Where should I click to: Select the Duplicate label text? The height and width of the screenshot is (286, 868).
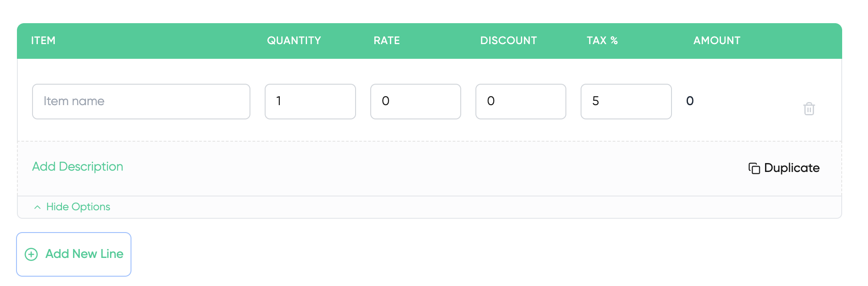(792, 168)
